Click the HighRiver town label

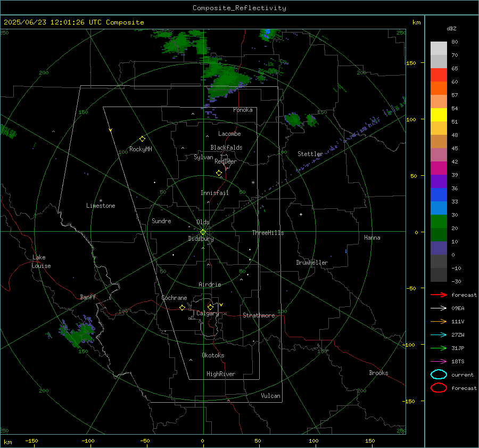221,374
